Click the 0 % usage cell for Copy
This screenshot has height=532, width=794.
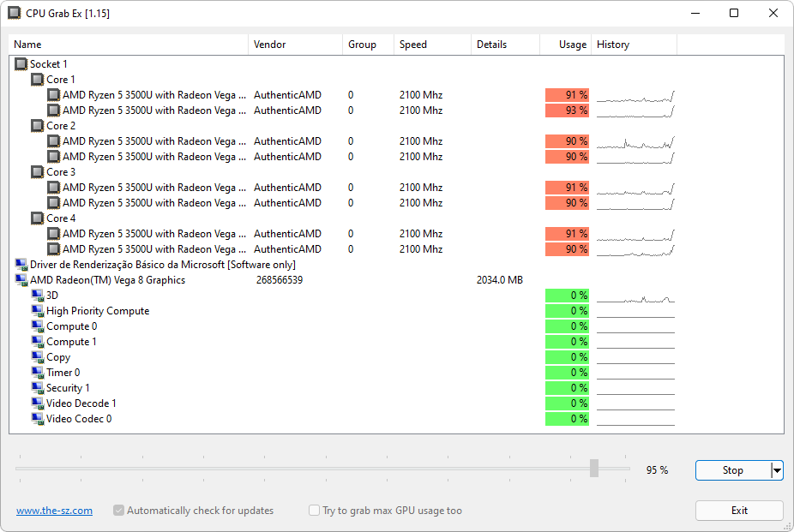click(567, 357)
